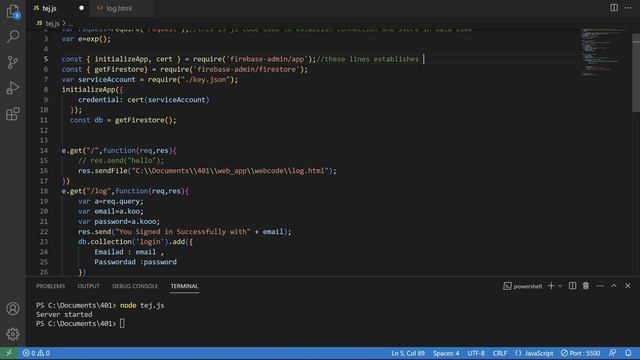Close the terminal panel
The width and height of the screenshot is (640, 360).
click(x=628, y=286)
